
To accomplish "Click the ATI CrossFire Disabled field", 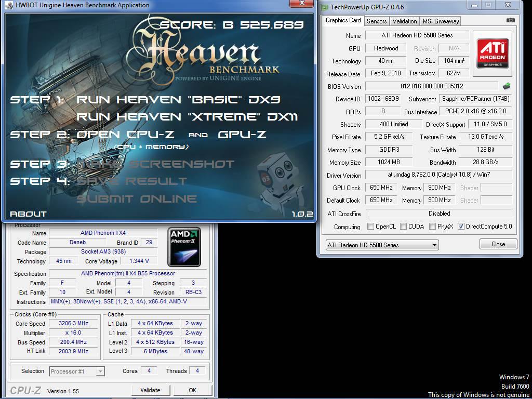I will [x=439, y=214].
